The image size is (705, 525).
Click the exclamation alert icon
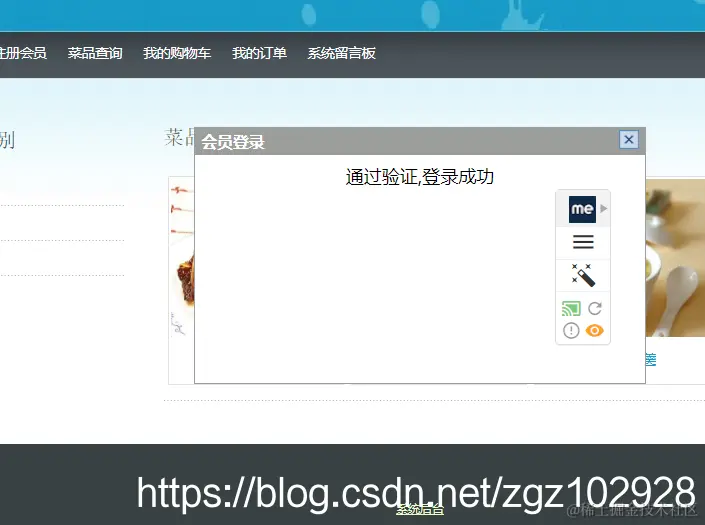[x=571, y=331]
